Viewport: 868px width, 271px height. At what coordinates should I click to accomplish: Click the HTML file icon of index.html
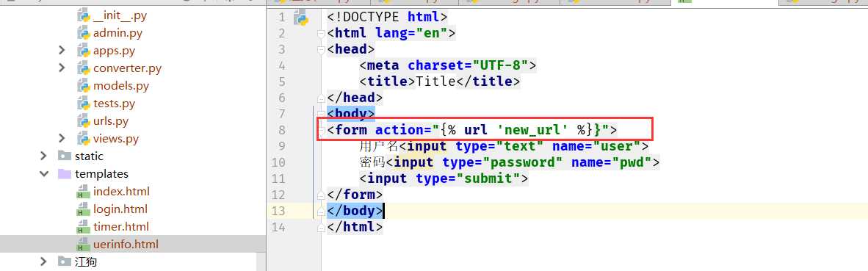pos(84,192)
